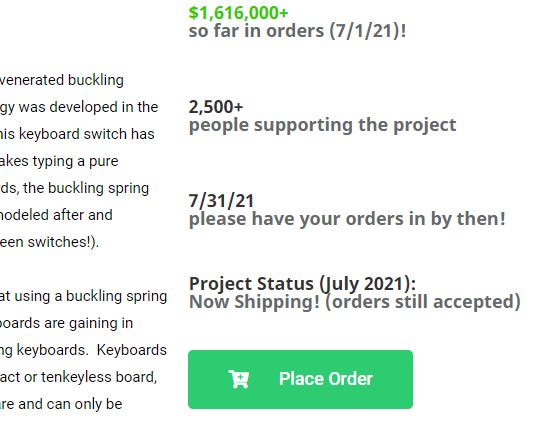Viewport: 546px width, 423px height.
Task: Click the 'venerated buckling' paragraph line
Action: click(x=62, y=80)
